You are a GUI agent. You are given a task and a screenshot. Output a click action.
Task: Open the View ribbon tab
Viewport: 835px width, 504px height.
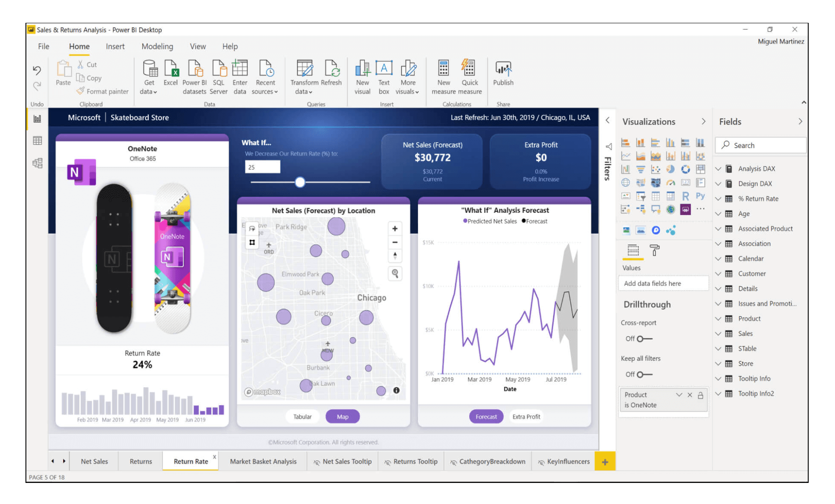point(198,47)
